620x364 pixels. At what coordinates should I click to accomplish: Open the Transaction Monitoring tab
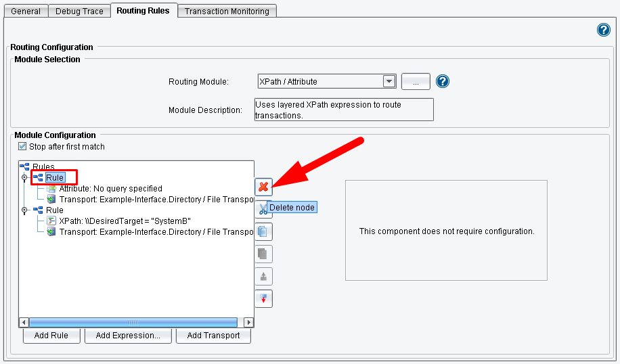coord(227,11)
